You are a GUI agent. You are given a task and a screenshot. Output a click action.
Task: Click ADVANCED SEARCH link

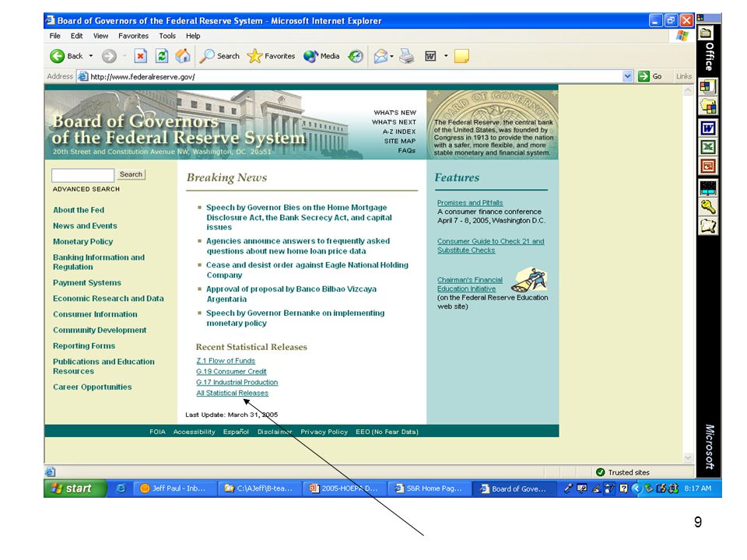coord(86,189)
